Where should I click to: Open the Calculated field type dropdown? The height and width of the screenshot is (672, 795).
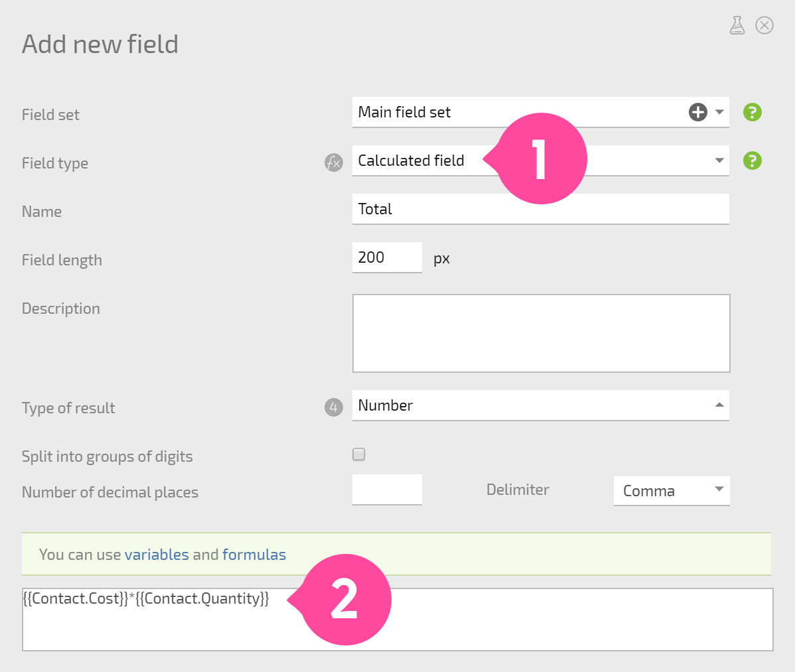(x=540, y=161)
